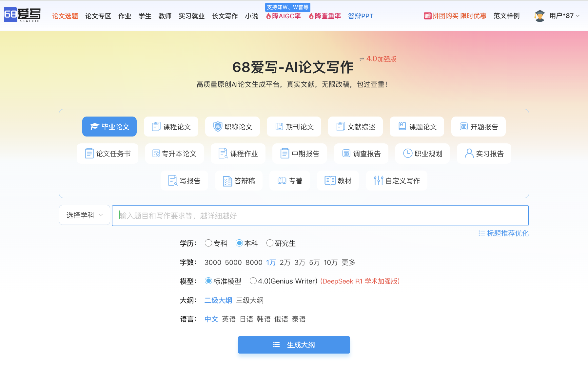The image size is (588, 366).
Task: Open the 标题推荐优化 link
Action: [x=503, y=233]
